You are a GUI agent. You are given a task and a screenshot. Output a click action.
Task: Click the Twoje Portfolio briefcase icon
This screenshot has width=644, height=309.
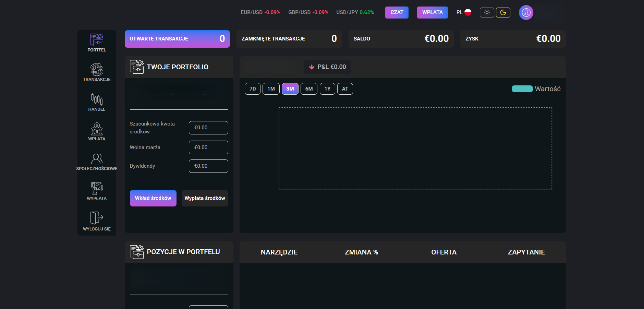(x=137, y=67)
